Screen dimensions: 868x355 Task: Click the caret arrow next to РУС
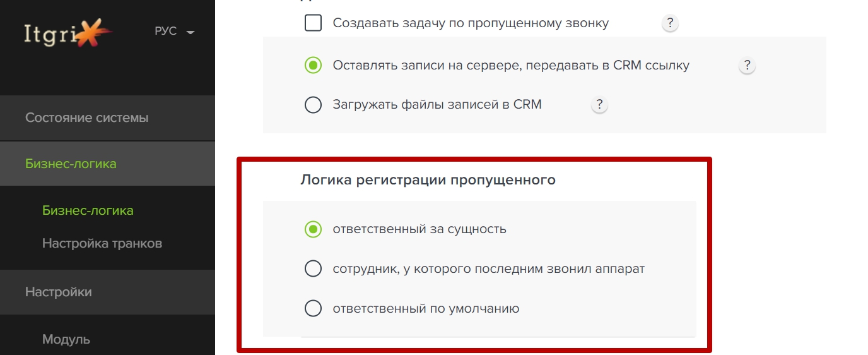coord(191,32)
